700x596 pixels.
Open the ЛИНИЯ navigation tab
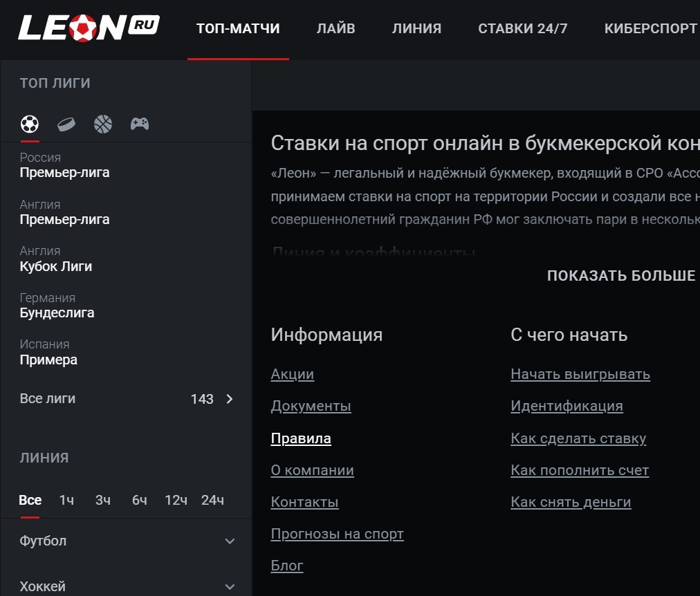(x=416, y=28)
